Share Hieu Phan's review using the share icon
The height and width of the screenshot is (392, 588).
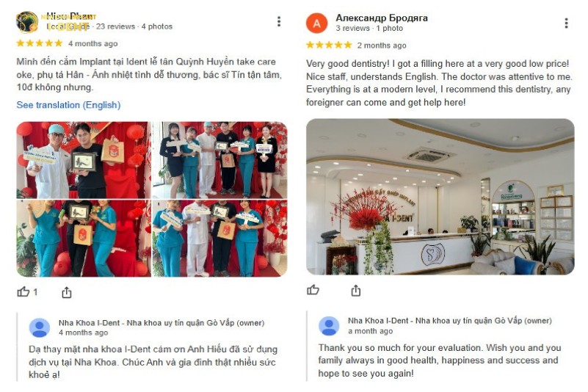click(x=66, y=292)
